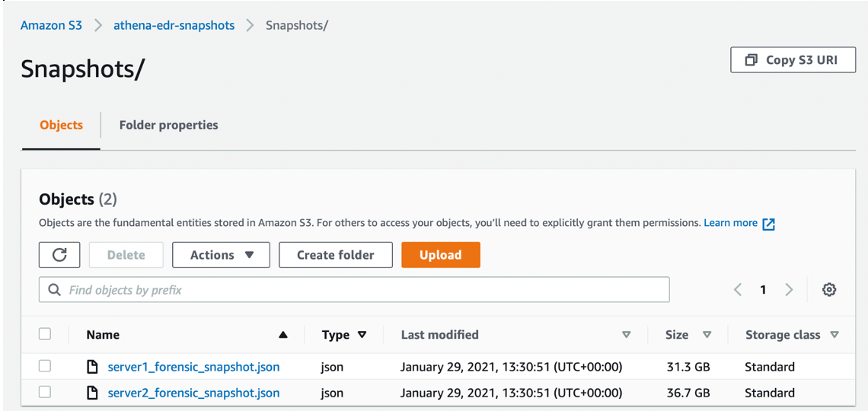The height and width of the screenshot is (411, 868).
Task: Click the Create folder button
Action: (x=335, y=255)
